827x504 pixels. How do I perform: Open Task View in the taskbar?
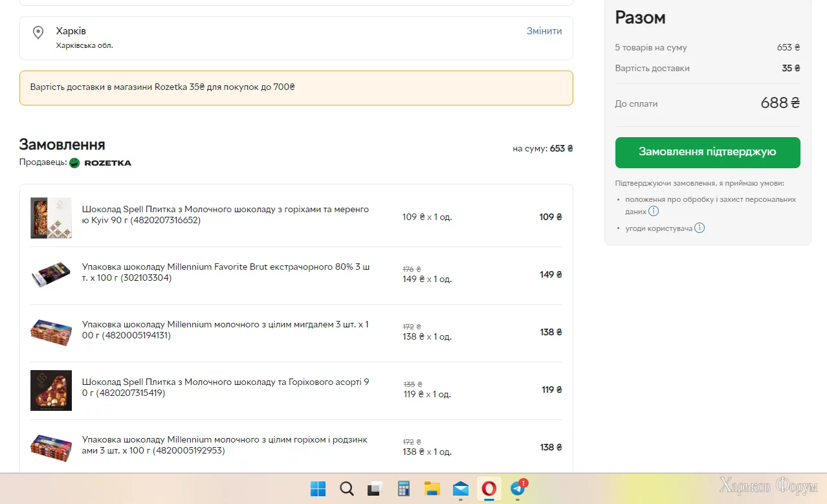tap(375, 488)
